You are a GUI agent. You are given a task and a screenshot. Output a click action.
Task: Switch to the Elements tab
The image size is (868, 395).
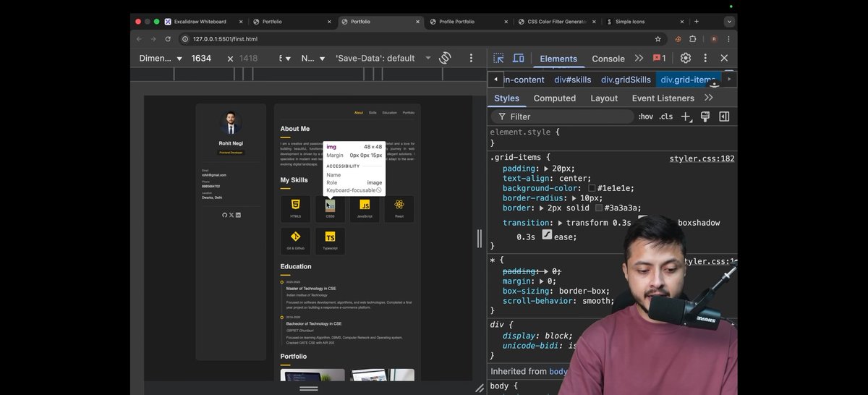point(558,59)
